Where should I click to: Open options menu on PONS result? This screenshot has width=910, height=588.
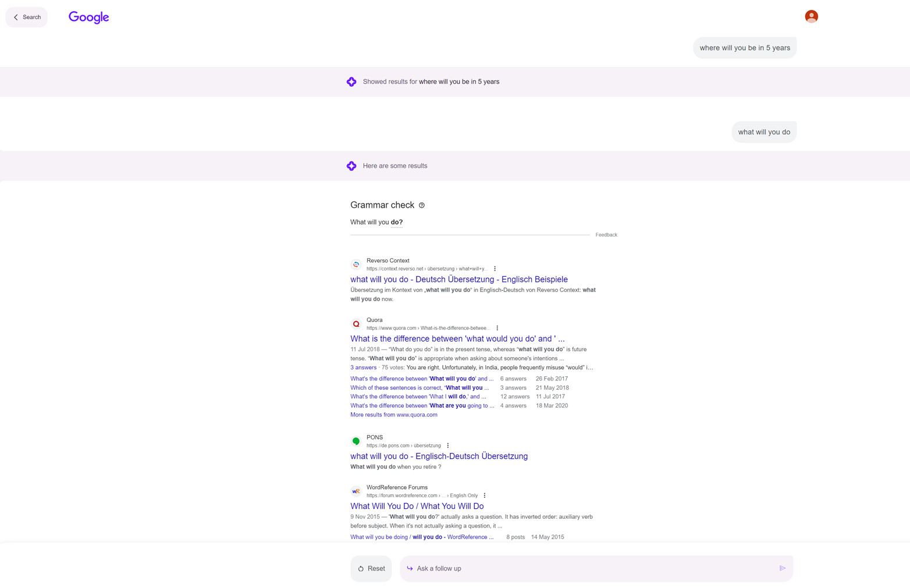[x=447, y=445]
